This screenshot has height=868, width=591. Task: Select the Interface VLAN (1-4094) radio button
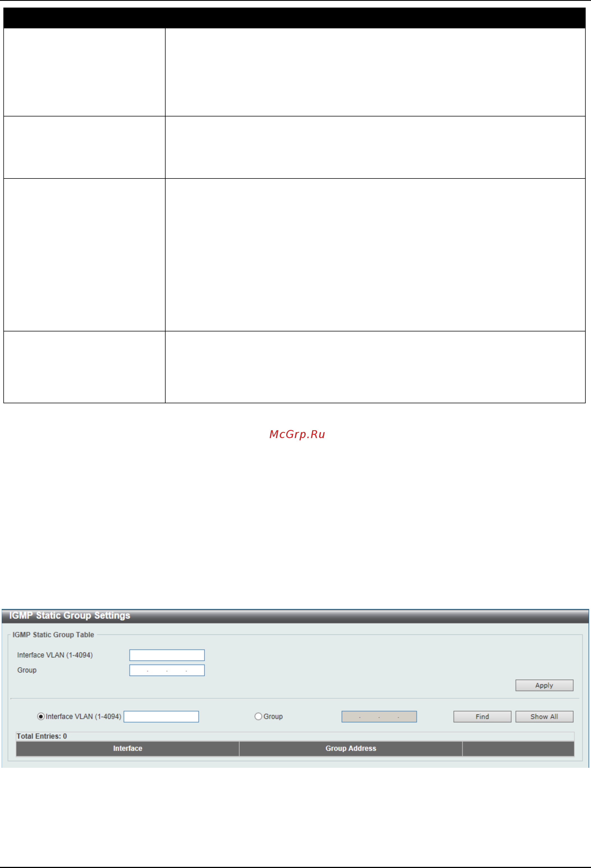(x=41, y=716)
